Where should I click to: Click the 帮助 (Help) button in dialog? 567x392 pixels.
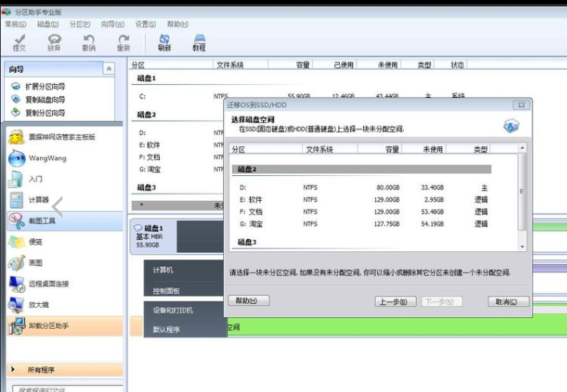click(x=248, y=301)
